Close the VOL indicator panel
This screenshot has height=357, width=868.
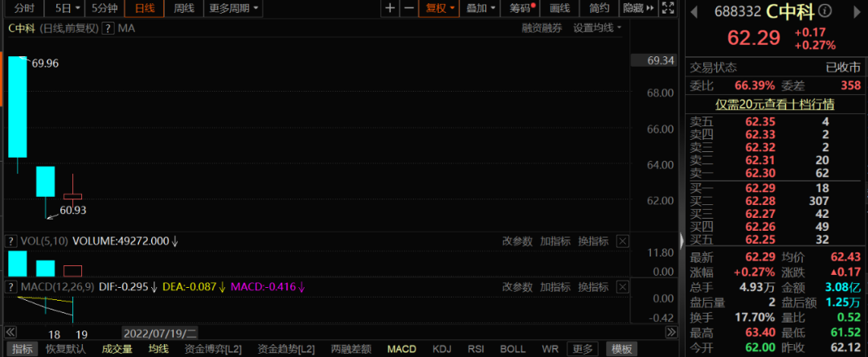click(x=623, y=241)
